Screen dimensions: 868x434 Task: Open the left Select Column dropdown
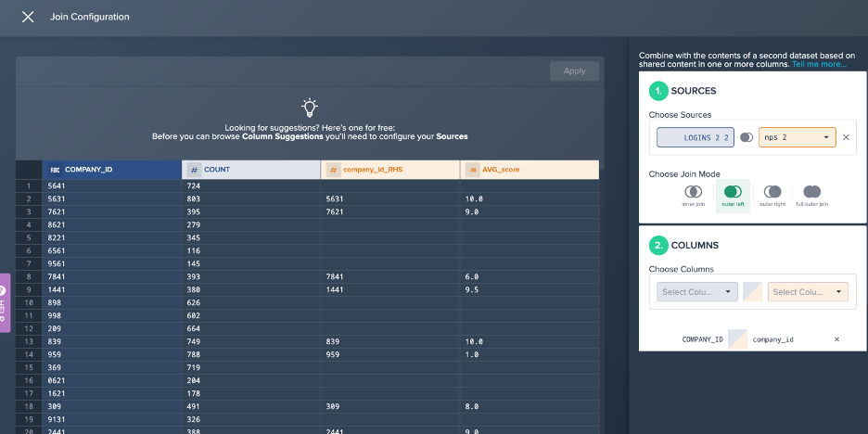697,292
